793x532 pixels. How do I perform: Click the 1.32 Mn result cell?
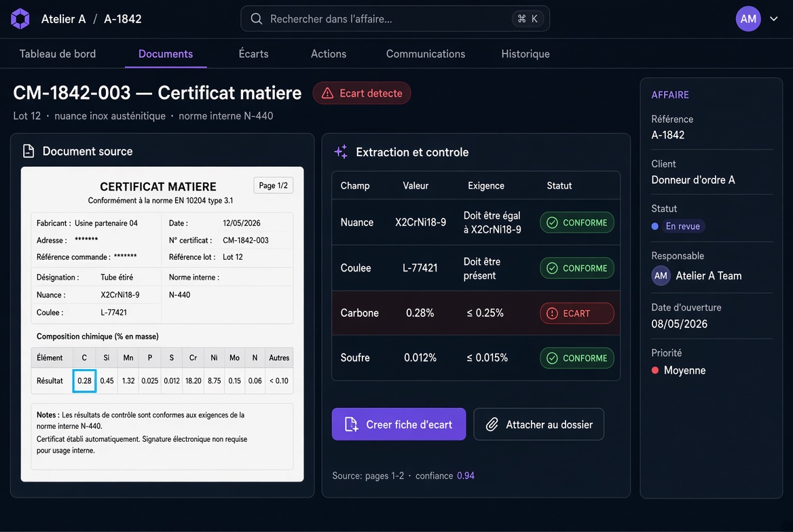click(x=128, y=381)
